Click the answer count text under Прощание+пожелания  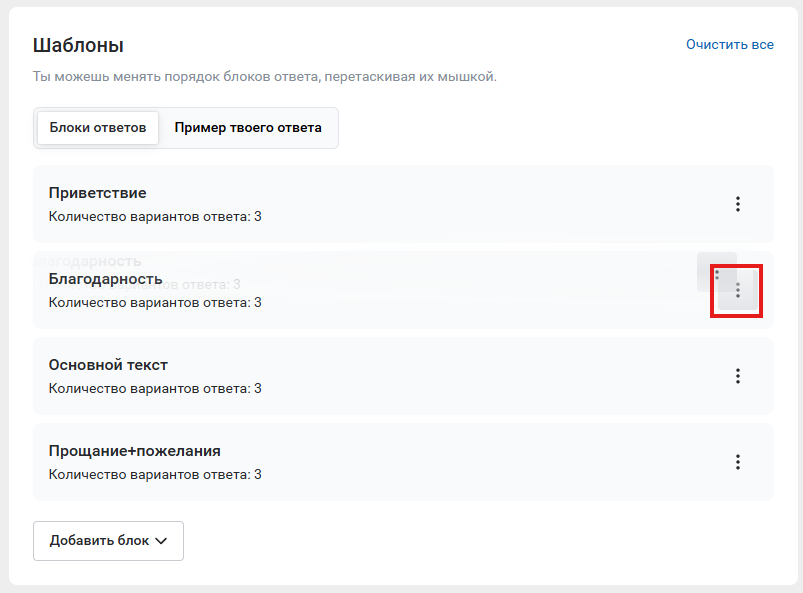[155, 474]
